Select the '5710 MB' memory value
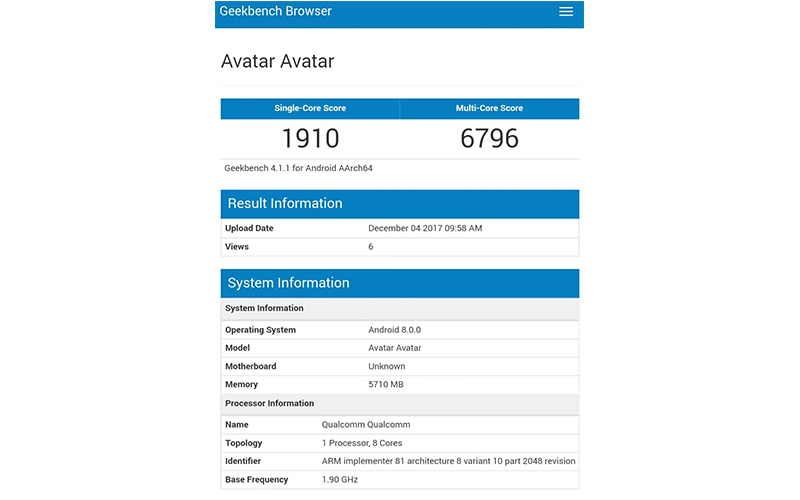800x500 pixels. tap(386, 385)
